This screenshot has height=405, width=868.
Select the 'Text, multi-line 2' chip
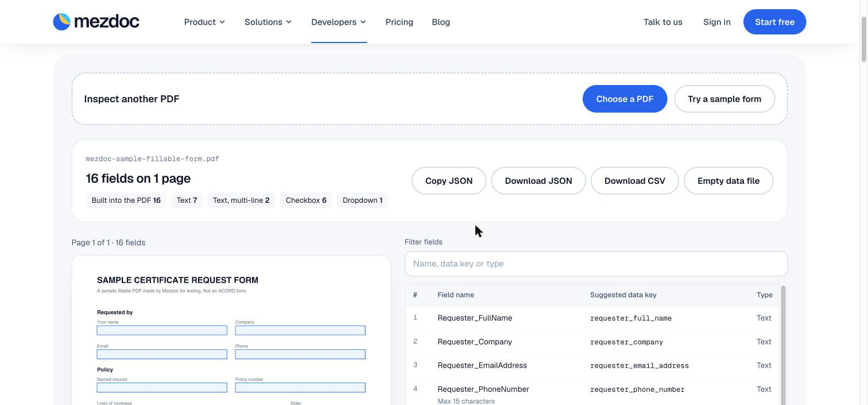241,200
